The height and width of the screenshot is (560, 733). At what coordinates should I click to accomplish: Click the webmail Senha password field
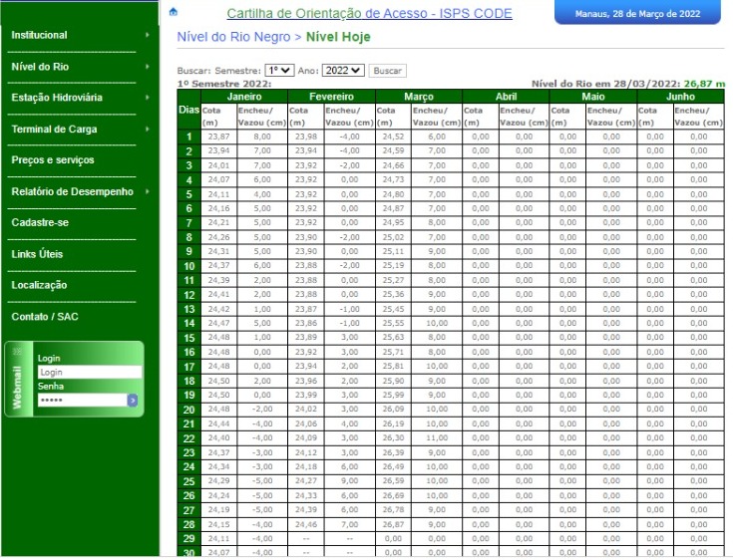coord(80,400)
